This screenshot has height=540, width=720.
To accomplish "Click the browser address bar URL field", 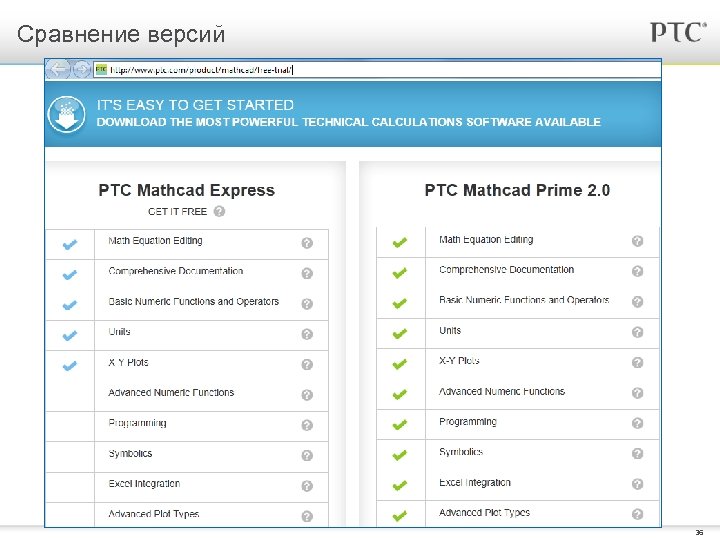I will click(380, 70).
